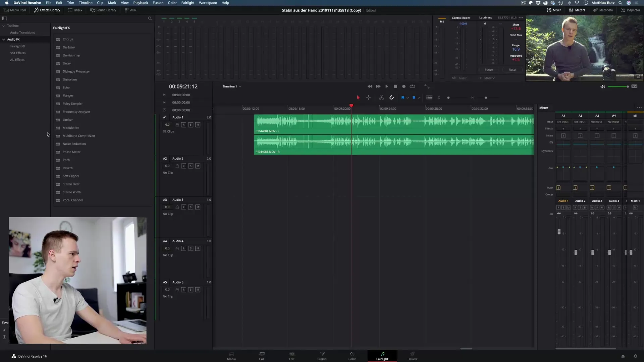Click the effects library search icon
This screenshot has height=362, width=644.
[x=150, y=18]
